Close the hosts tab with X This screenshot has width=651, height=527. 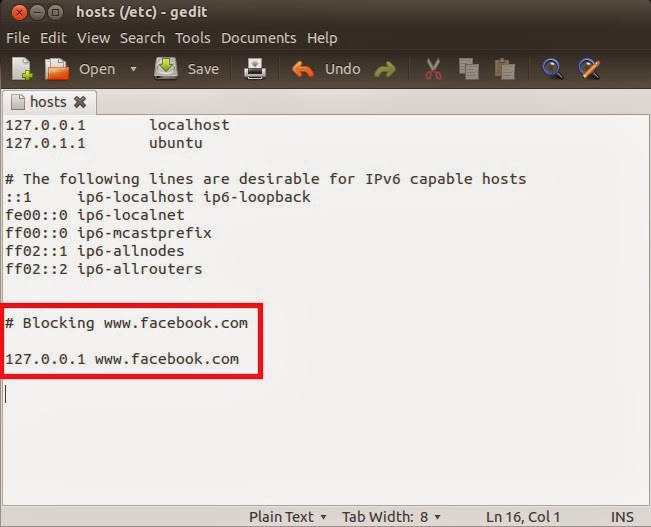(80, 102)
